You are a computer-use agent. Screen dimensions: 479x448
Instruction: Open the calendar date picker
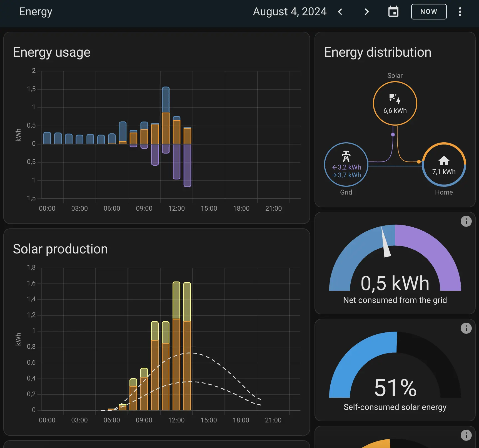click(x=393, y=12)
